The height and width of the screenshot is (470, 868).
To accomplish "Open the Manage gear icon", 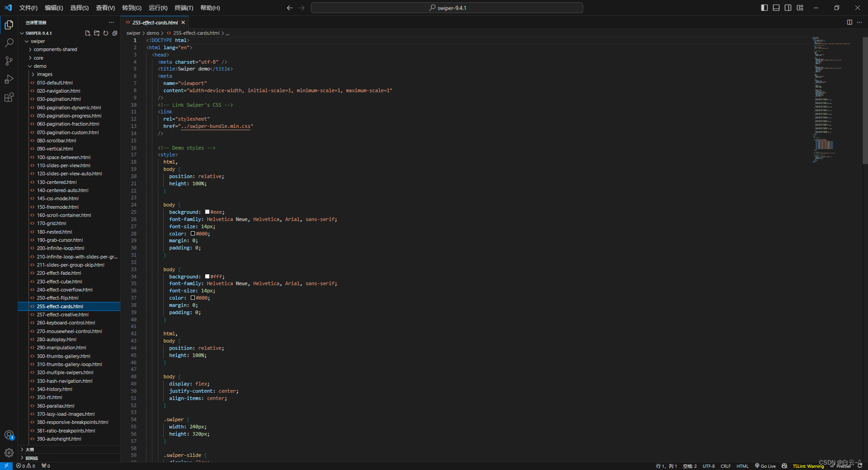I will click(9, 453).
